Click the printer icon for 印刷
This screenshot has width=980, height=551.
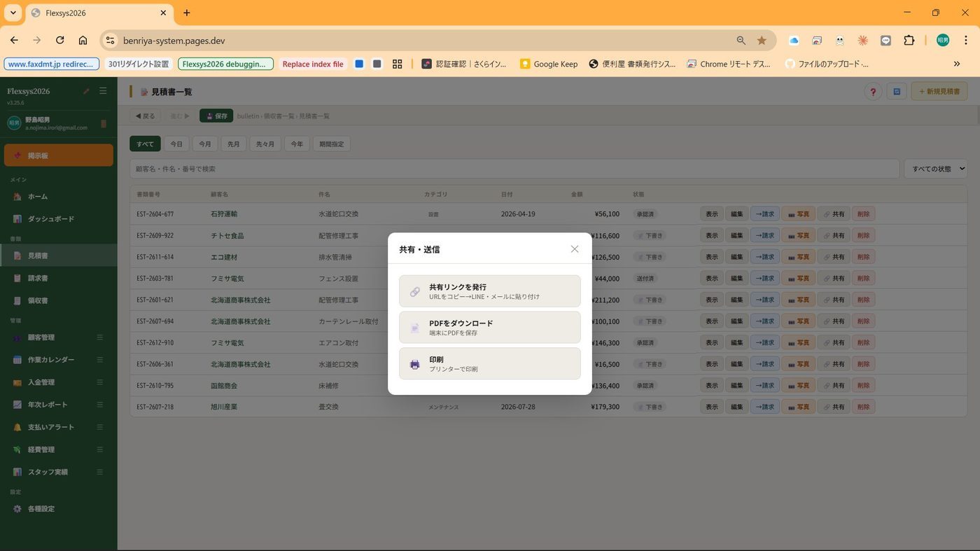pyautogui.click(x=414, y=364)
